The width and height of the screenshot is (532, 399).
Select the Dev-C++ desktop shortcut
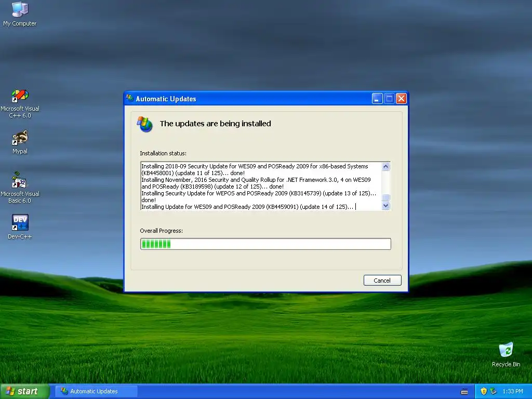point(20,227)
